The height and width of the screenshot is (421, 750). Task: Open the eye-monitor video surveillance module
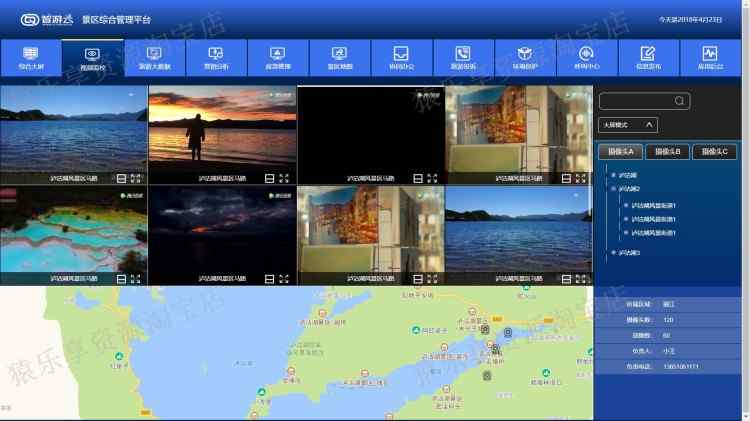[93, 58]
